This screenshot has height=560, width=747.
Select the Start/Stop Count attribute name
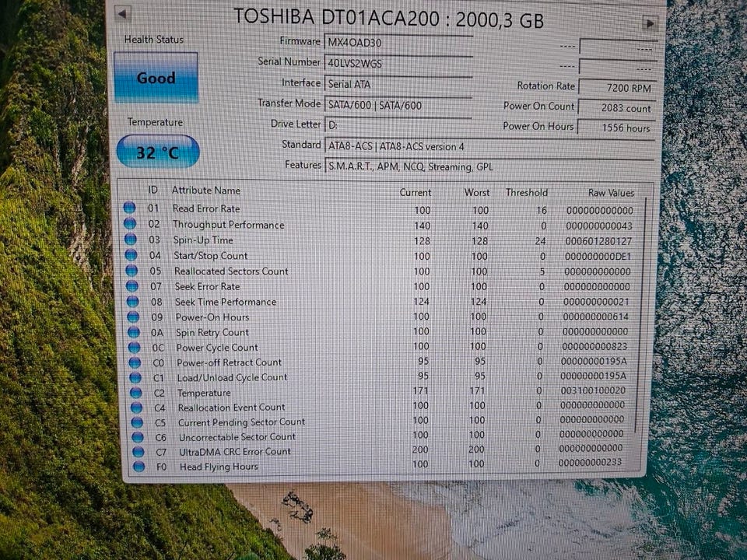tap(211, 256)
